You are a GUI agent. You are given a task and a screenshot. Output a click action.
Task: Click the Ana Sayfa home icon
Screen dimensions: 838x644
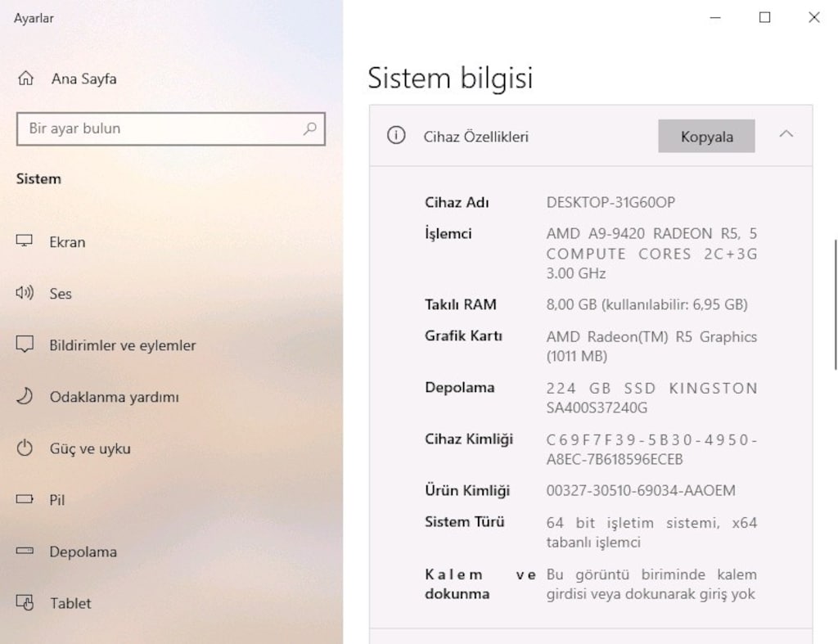pos(25,78)
